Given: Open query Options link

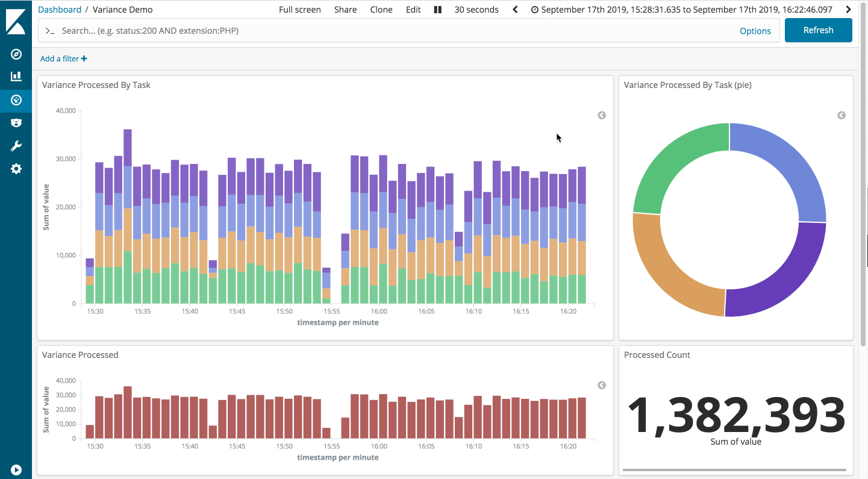Looking at the screenshot, I should [755, 31].
